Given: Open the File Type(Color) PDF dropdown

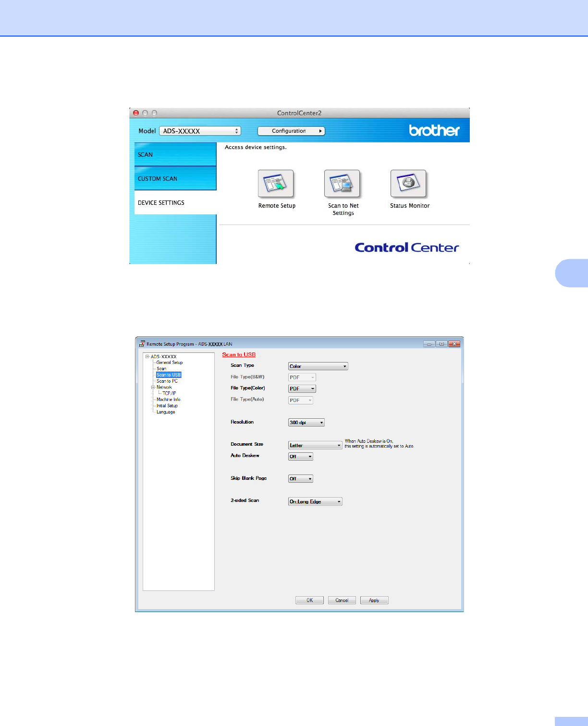Looking at the screenshot, I should [302, 388].
